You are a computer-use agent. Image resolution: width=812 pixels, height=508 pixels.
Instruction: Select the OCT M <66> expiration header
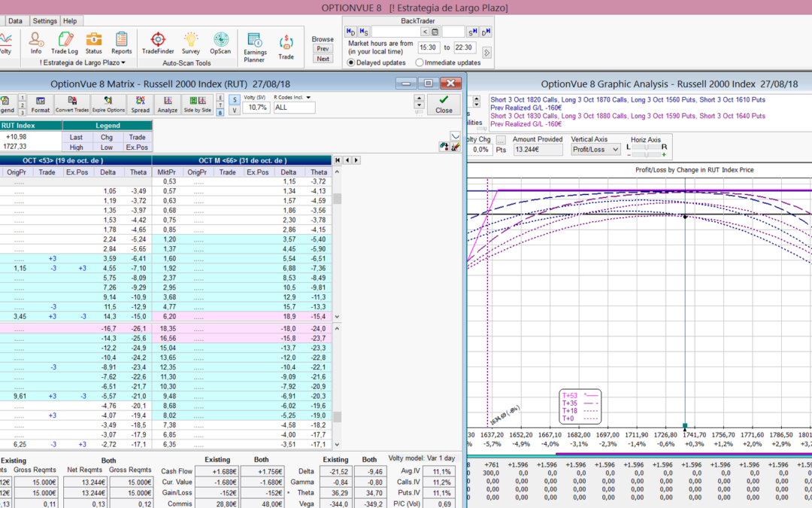point(242,160)
